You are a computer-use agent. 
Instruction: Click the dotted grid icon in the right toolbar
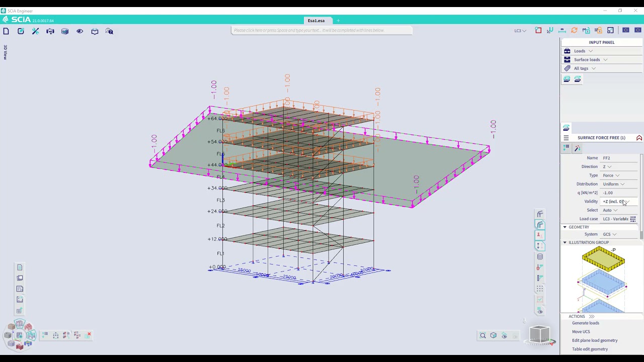click(x=540, y=289)
